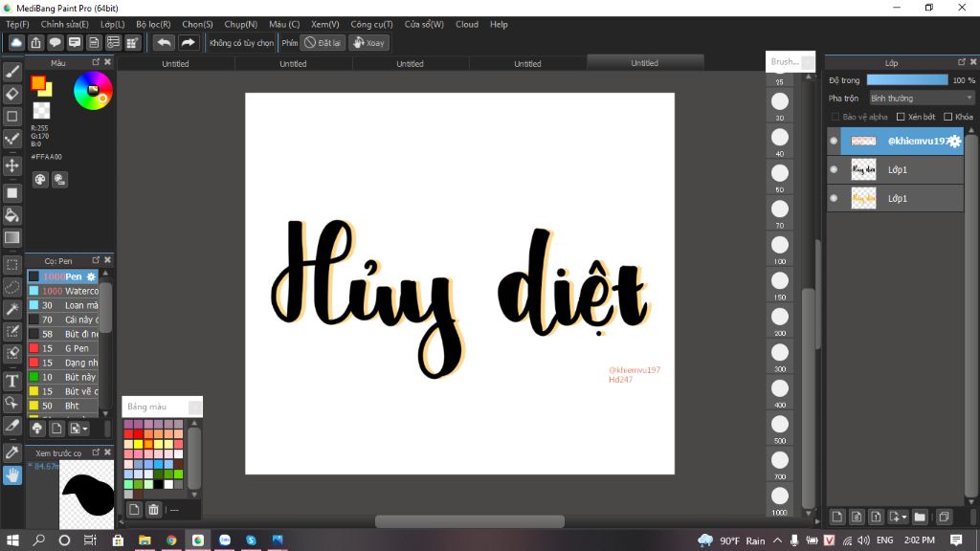The height and width of the screenshot is (551, 980).
Task: Open the Cloud menu
Action: click(x=467, y=24)
